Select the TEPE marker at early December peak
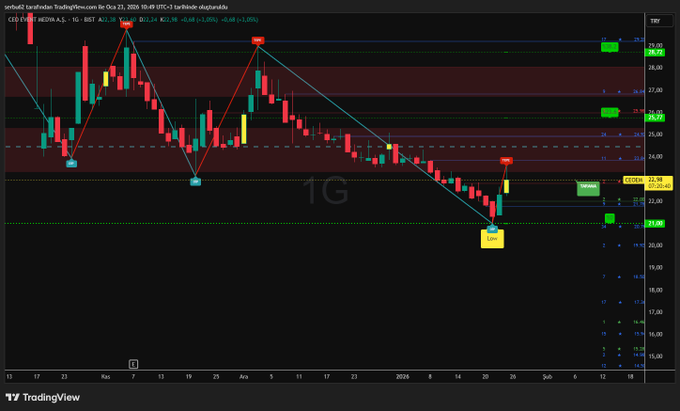680x411 pixels. [x=258, y=40]
